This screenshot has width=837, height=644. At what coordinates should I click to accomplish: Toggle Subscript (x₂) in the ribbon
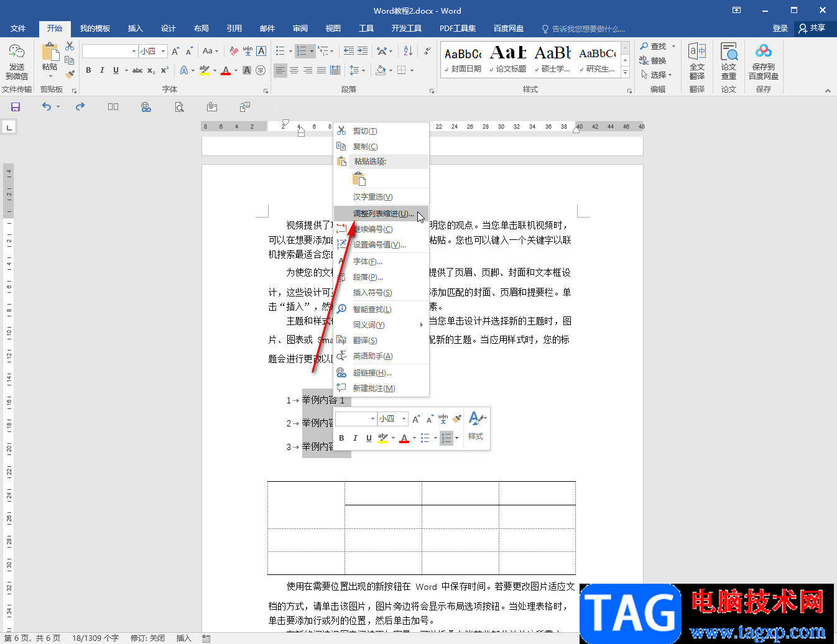coord(151,70)
